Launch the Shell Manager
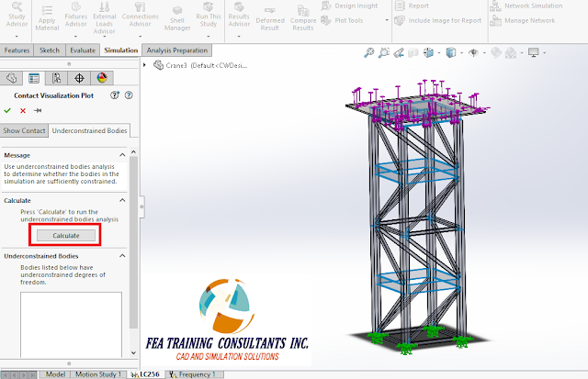Screen dimensions: 588x379 pyautogui.click(x=177, y=18)
